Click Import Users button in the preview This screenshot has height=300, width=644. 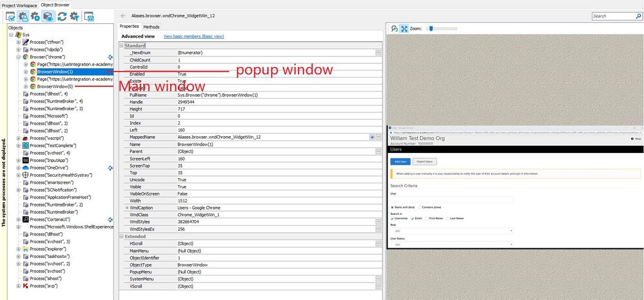coord(425,162)
